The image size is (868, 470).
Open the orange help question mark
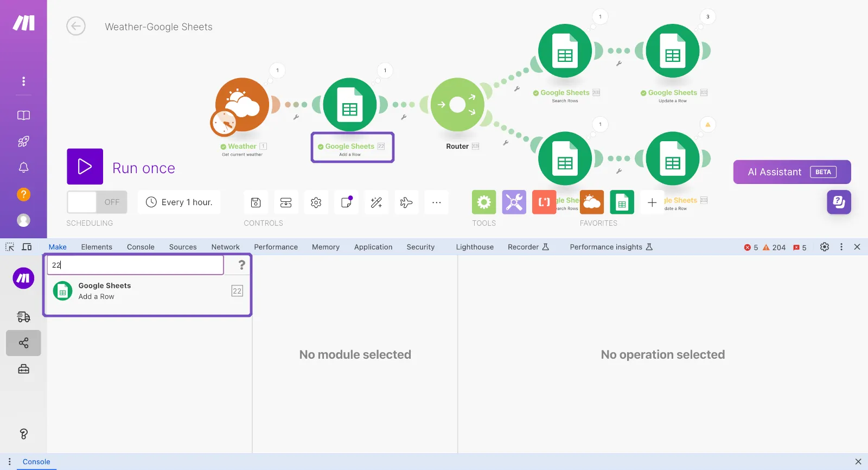click(x=23, y=194)
